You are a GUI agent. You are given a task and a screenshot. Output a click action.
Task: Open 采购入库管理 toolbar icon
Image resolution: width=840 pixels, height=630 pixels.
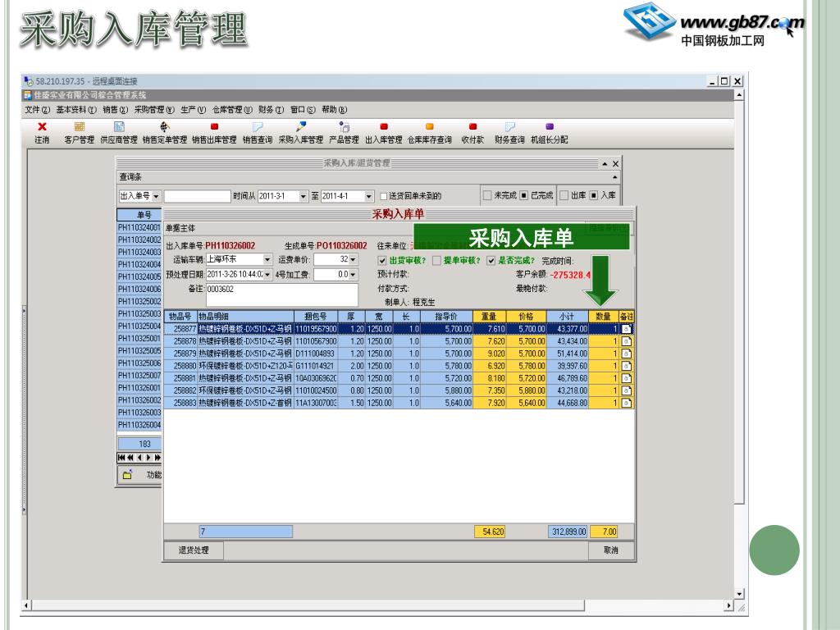[301, 127]
